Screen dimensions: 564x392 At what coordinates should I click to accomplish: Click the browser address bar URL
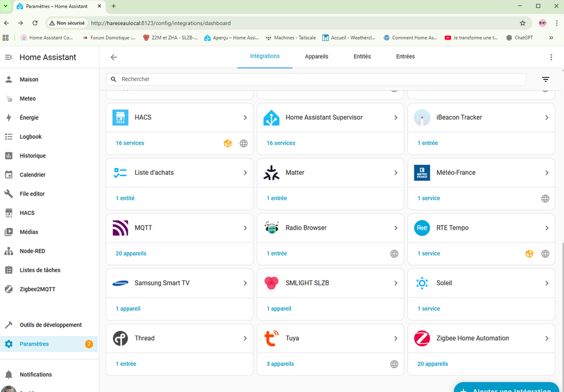(x=161, y=23)
